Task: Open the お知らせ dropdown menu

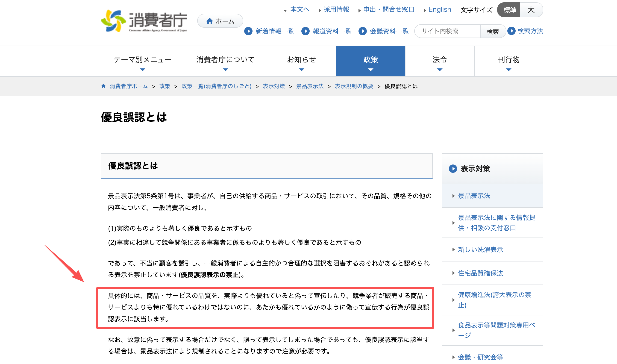Action: [301, 61]
